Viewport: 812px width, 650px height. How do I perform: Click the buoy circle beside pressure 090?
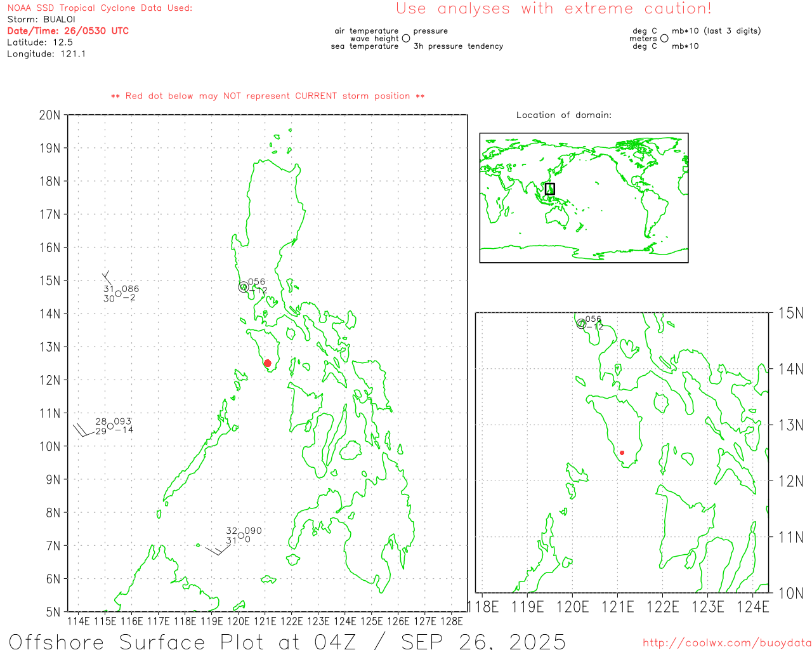[x=241, y=536]
